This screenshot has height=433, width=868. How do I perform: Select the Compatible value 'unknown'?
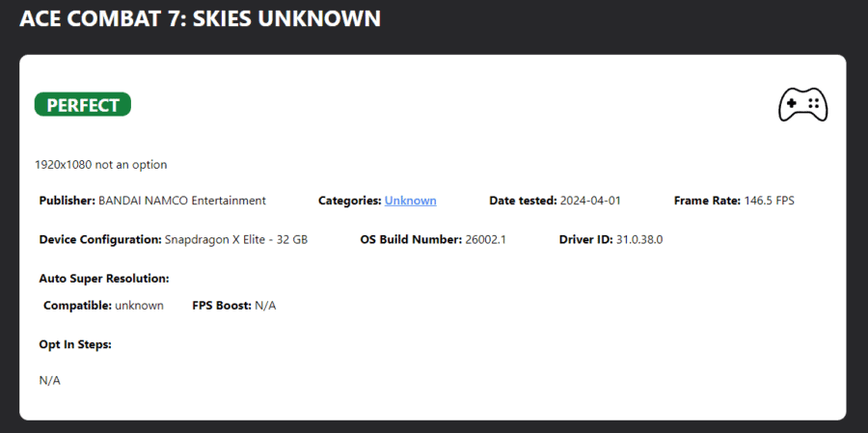(139, 306)
